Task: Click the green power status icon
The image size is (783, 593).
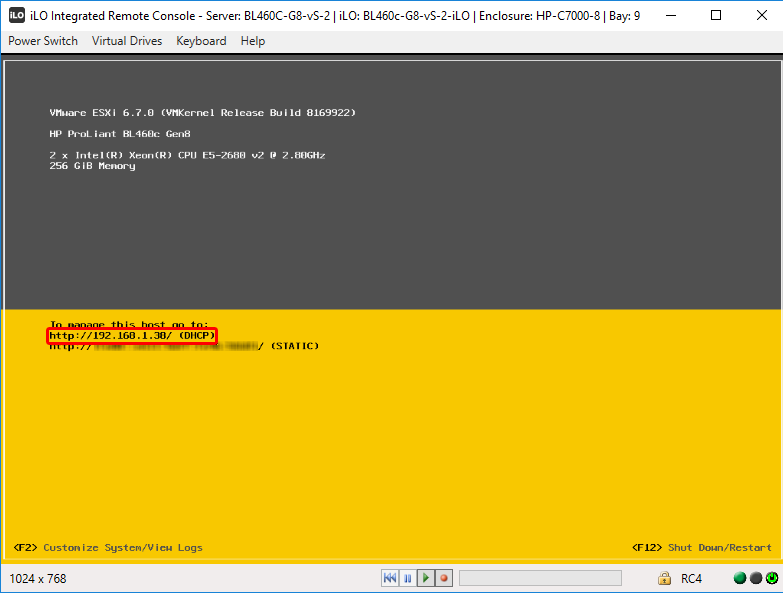Action: coord(772,578)
